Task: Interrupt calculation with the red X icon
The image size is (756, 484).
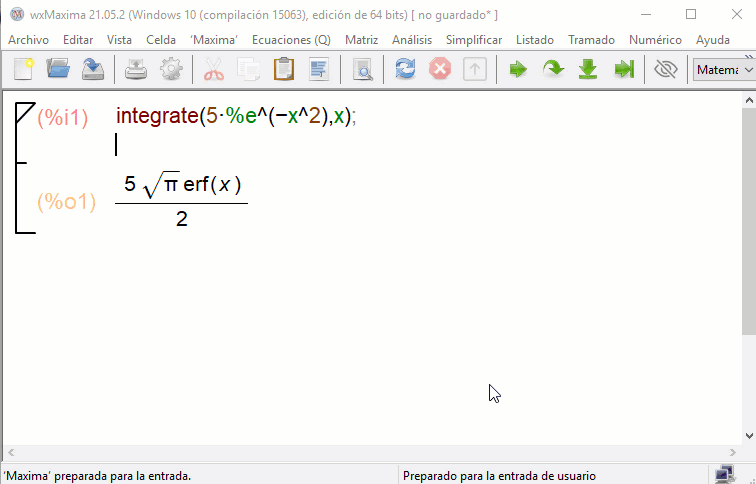Action: (440, 69)
